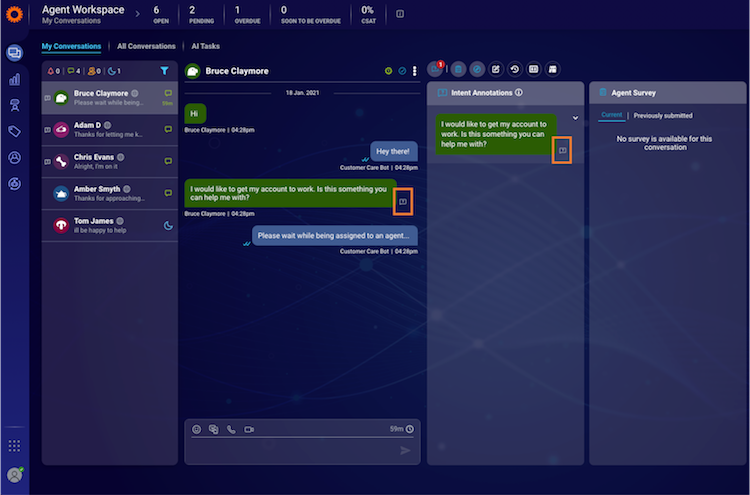Click the send message arrow
750x495 pixels.
pyautogui.click(x=405, y=451)
